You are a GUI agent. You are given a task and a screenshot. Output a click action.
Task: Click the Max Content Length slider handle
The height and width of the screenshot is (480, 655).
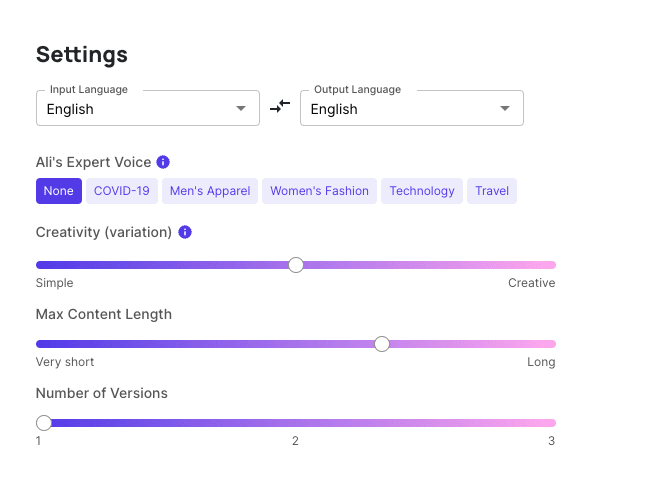point(382,344)
